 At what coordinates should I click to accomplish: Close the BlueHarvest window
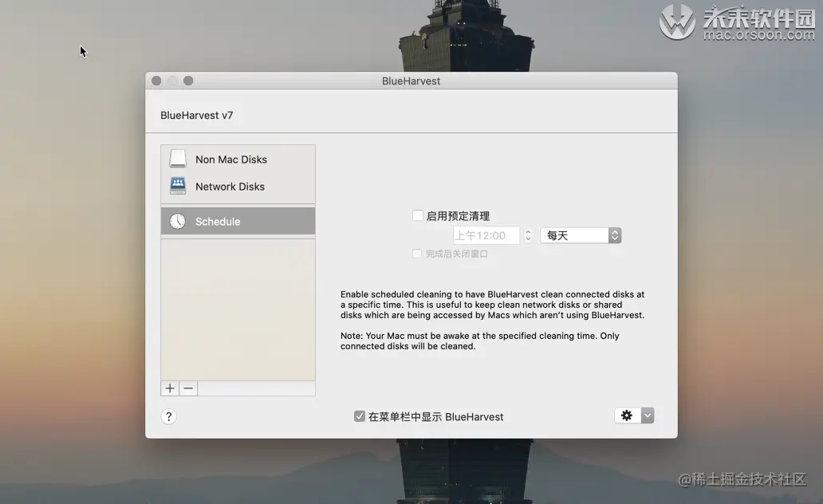pyautogui.click(x=156, y=81)
